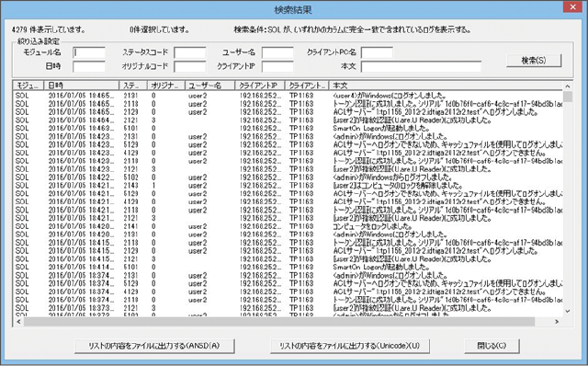Screen dimensions: 588x366
Task: Click status code cell 2141
Action: coord(130,226)
